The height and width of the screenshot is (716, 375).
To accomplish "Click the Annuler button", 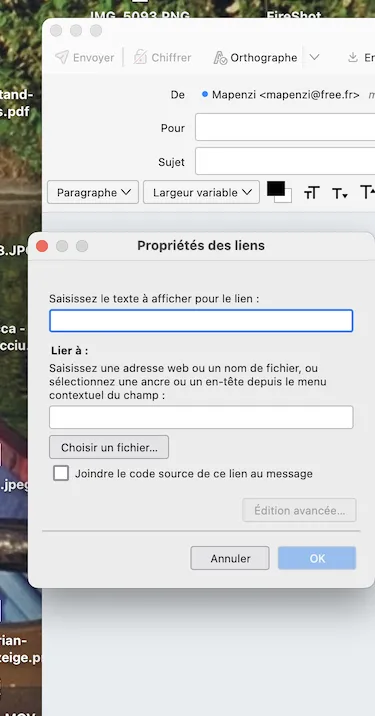I will tap(230, 558).
